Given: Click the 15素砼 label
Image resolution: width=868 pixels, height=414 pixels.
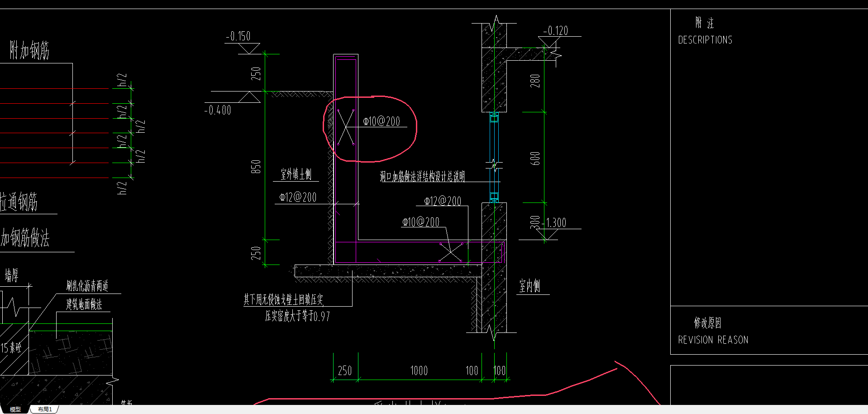Looking at the screenshot, I should (x=11, y=348).
